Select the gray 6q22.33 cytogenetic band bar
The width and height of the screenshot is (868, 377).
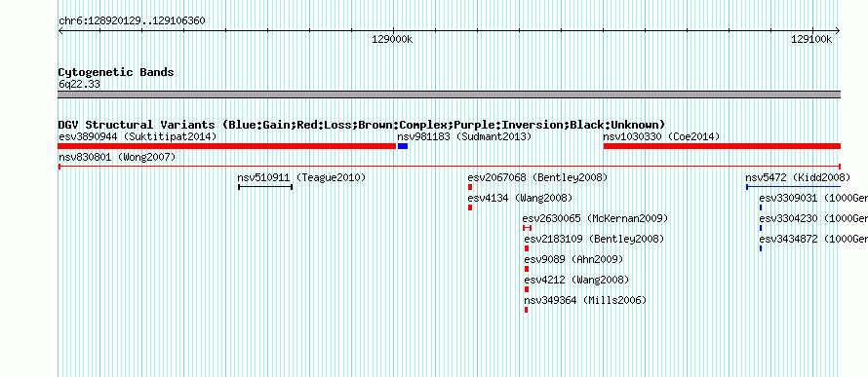point(449,94)
